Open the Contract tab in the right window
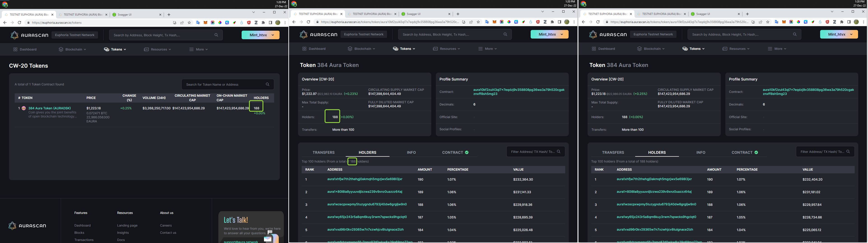The image size is (868, 243). [745, 152]
